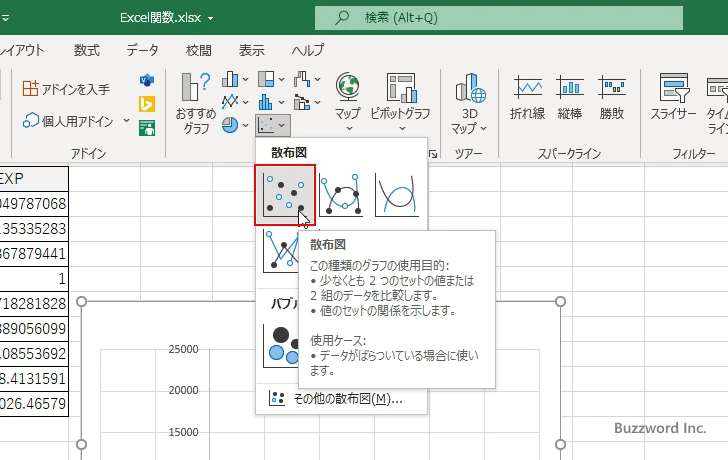This screenshot has width=728, height=460.
Task: Expand the pie chart dropdown arrow
Action: click(245, 125)
